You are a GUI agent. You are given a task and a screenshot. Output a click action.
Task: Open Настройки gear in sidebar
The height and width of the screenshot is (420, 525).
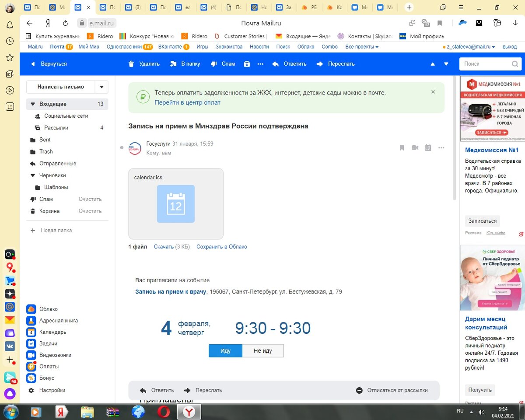pos(31,390)
